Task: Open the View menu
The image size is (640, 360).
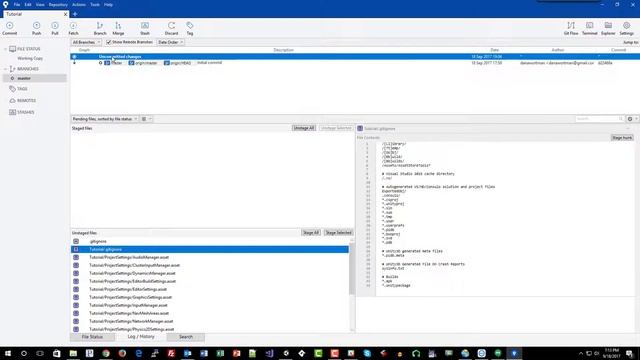Action: 40,4
